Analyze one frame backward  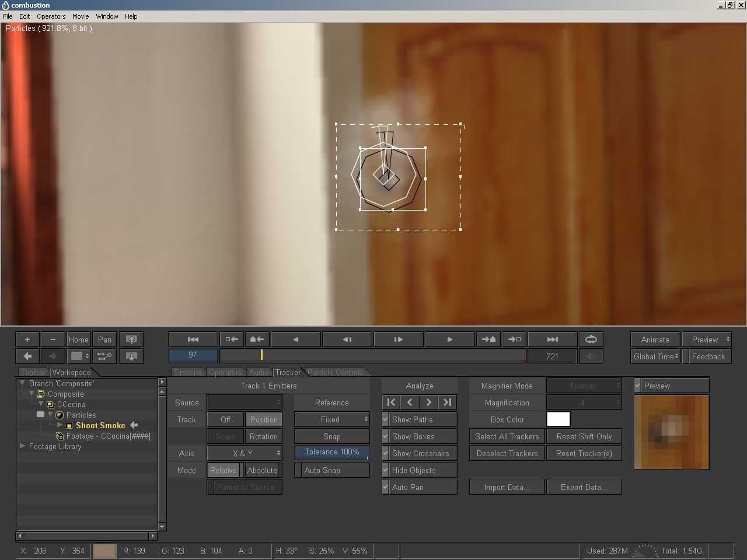click(x=410, y=402)
